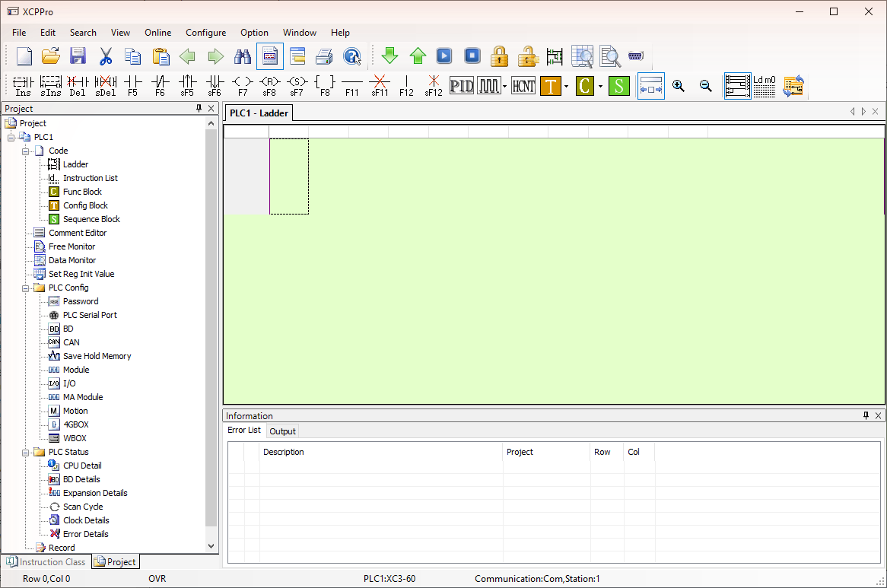Toggle pin on the Project panel
The height and width of the screenshot is (588, 887).
pos(199,108)
